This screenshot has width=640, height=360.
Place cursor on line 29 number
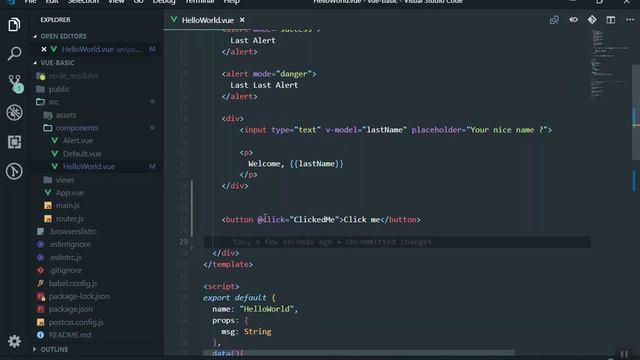[183, 242]
